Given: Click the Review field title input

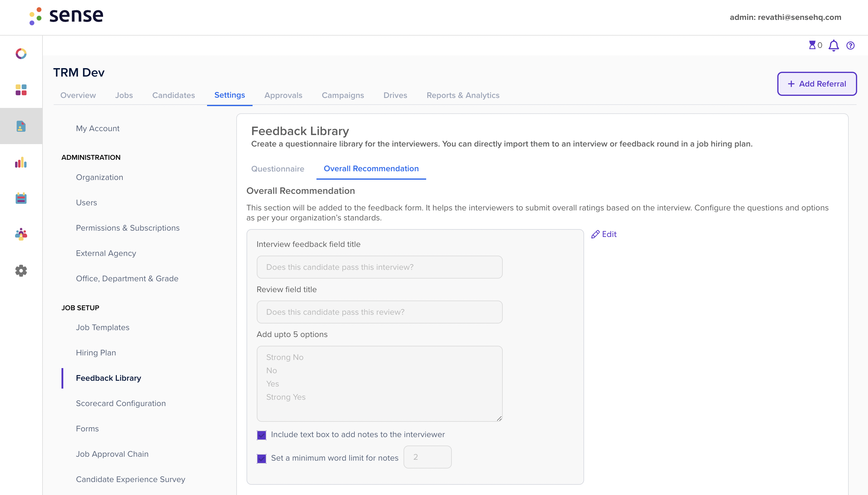Looking at the screenshot, I should (x=379, y=312).
